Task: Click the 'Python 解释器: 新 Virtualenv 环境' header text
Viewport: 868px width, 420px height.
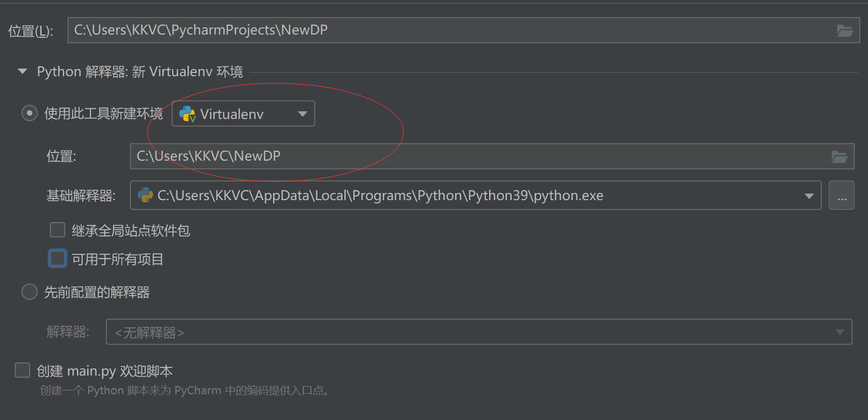Action: pyautogui.click(x=140, y=72)
